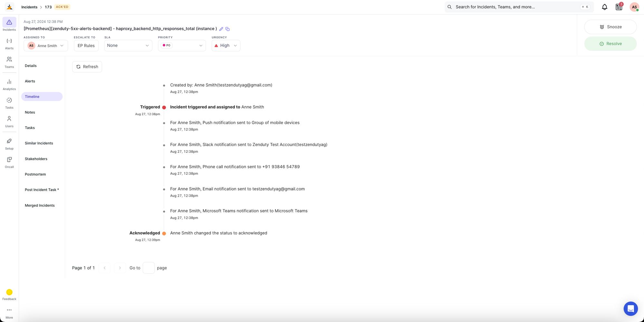Resolve the incident
The width and height of the screenshot is (644, 322).
pos(611,44)
